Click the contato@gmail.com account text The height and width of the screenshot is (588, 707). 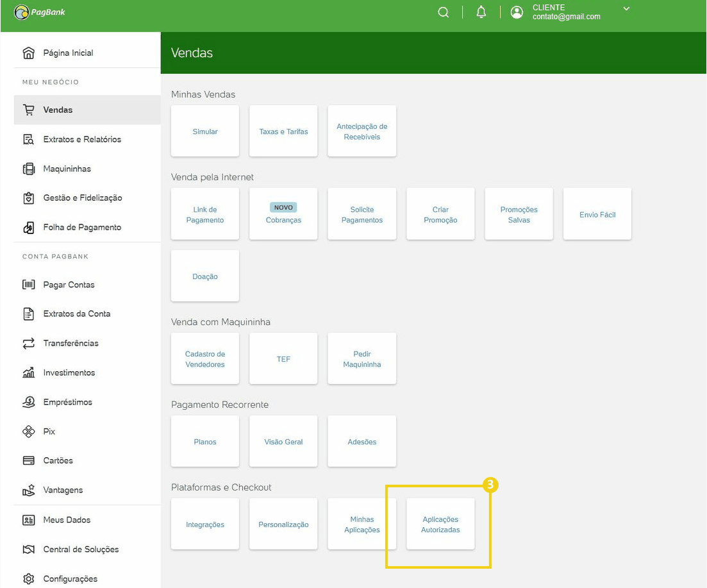click(567, 17)
